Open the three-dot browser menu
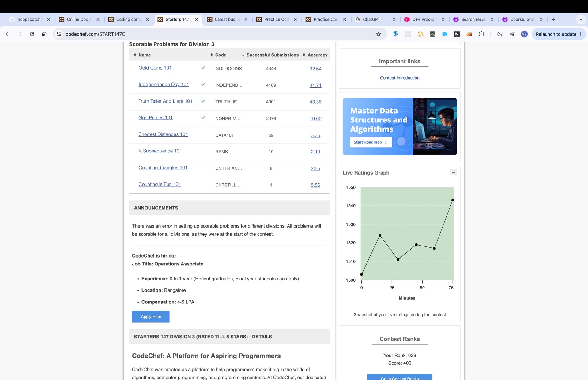The width and height of the screenshot is (588, 380). click(x=581, y=34)
